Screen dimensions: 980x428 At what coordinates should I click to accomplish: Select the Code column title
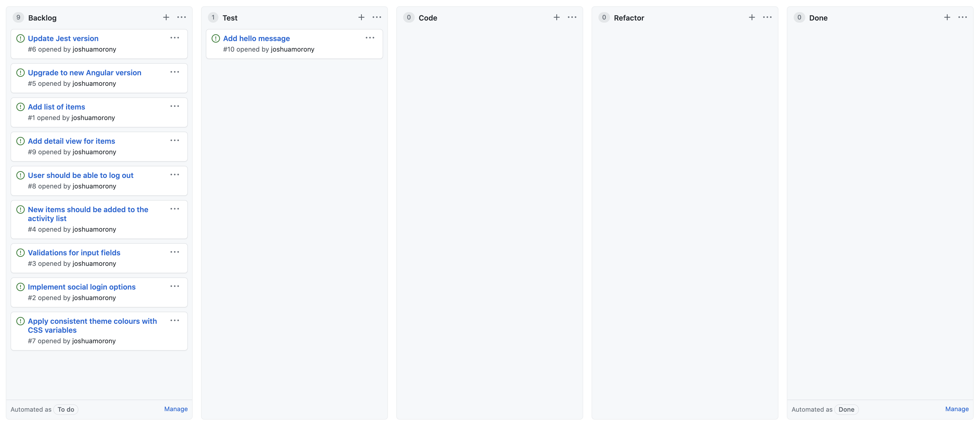coord(428,18)
